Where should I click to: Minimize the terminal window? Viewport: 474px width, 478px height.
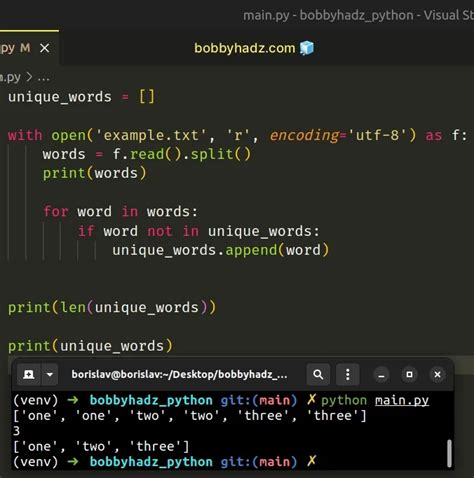pyautogui.click(x=381, y=375)
